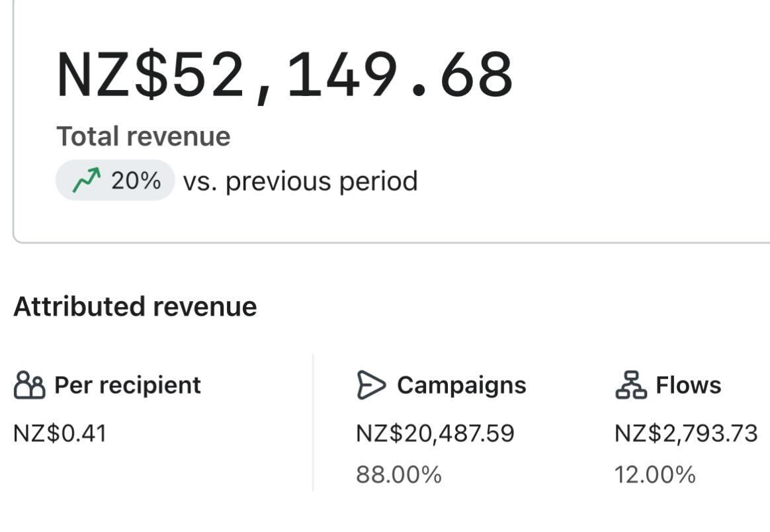This screenshot has height=532, width=770.
Task: Click the NZ$52,149.68 total revenue figure
Action: click(285, 74)
